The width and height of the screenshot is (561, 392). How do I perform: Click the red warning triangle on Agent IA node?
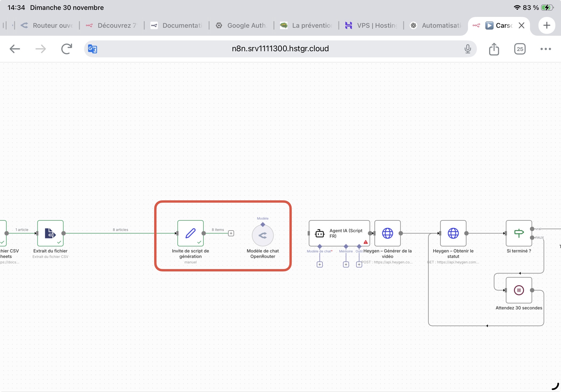coord(366,242)
